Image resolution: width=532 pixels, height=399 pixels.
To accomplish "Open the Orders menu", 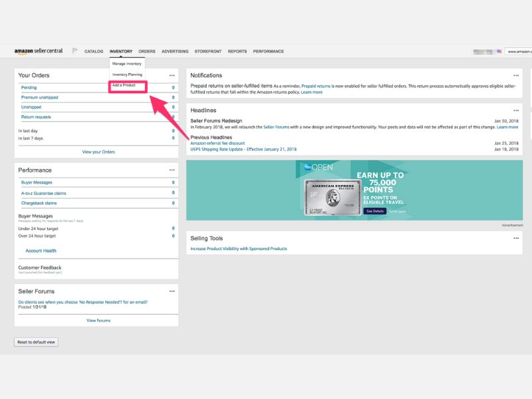I will 147,51.
